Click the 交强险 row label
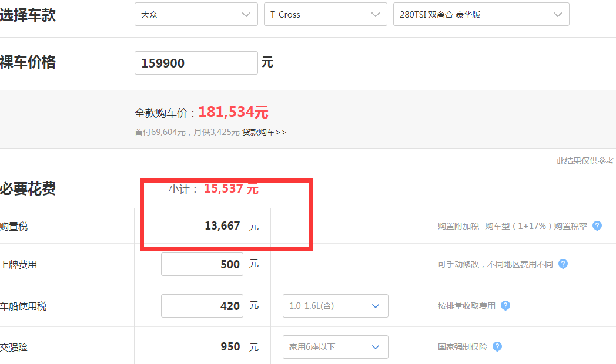The width and height of the screenshot is (616, 364). (x=14, y=347)
